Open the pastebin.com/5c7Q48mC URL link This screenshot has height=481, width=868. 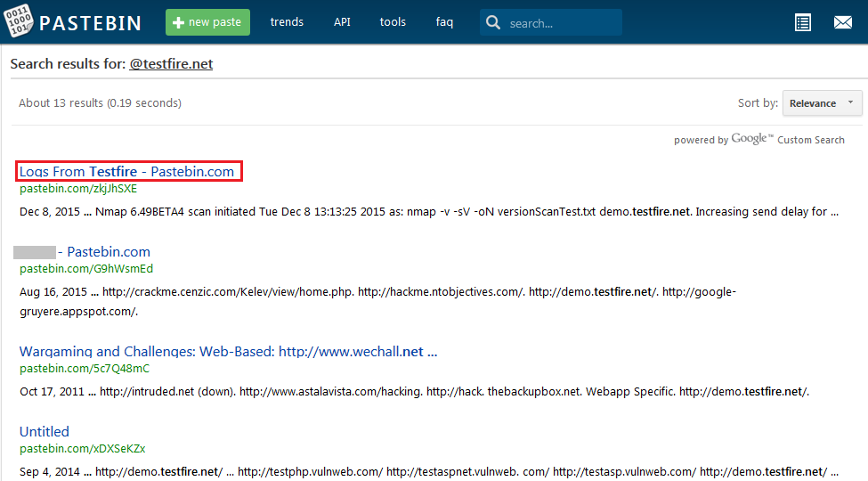85,369
